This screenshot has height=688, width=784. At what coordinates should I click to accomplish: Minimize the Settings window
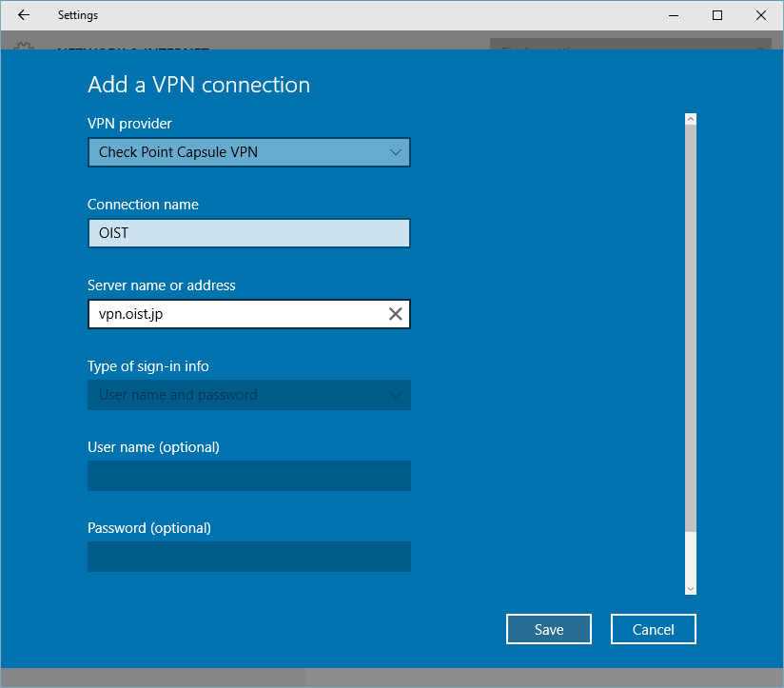pos(675,15)
